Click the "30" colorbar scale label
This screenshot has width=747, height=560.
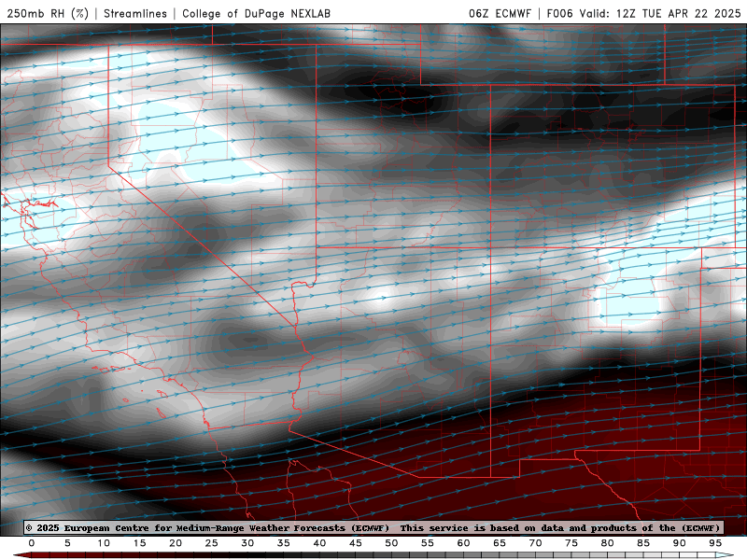(247, 543)
